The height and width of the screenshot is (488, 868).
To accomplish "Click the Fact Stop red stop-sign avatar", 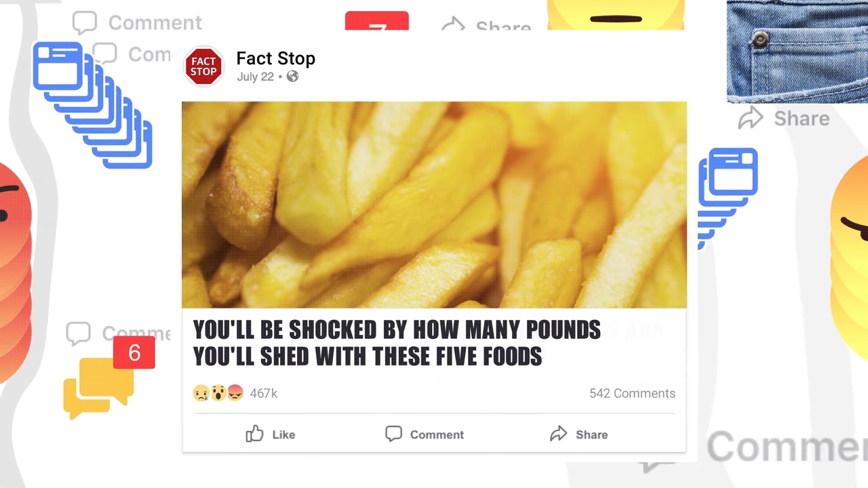I will coord(203,66).
